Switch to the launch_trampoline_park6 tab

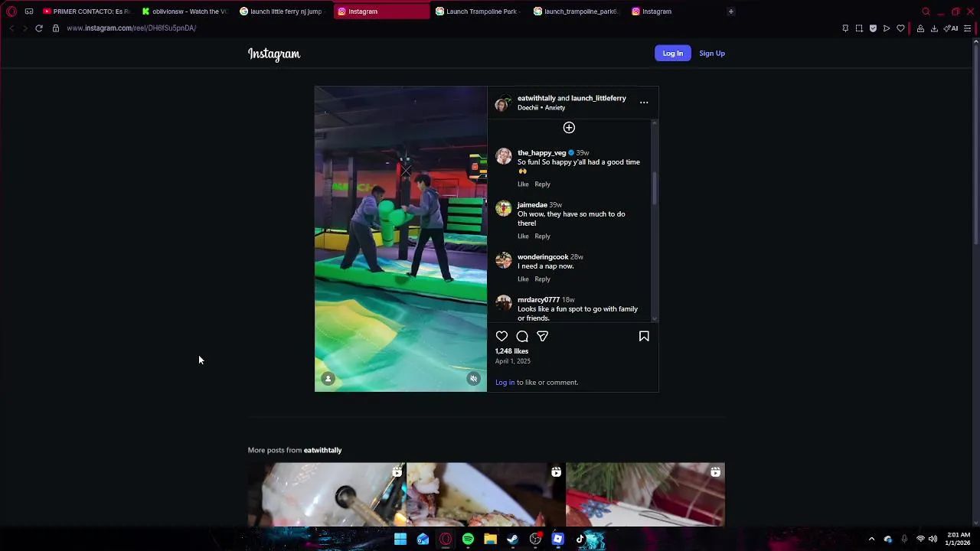click(577, 11)
